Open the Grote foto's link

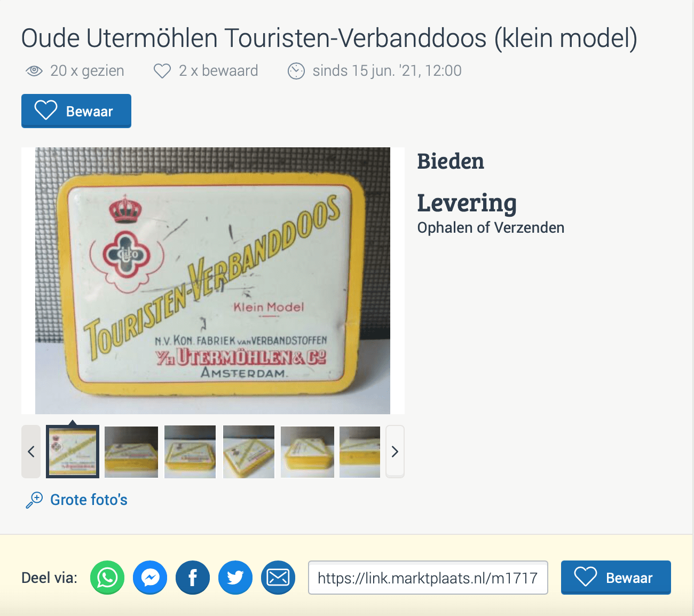click(x=89, y=500)
